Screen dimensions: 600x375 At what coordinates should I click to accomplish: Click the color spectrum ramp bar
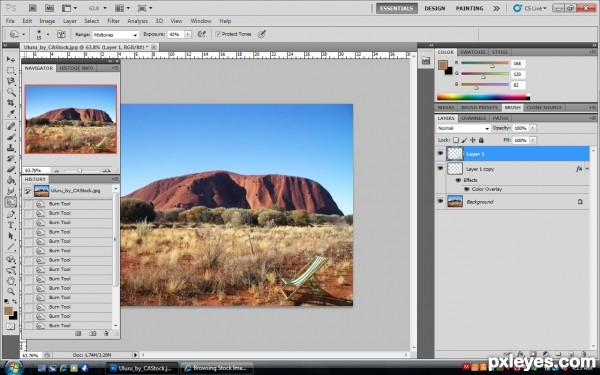(x=483, y=97)
